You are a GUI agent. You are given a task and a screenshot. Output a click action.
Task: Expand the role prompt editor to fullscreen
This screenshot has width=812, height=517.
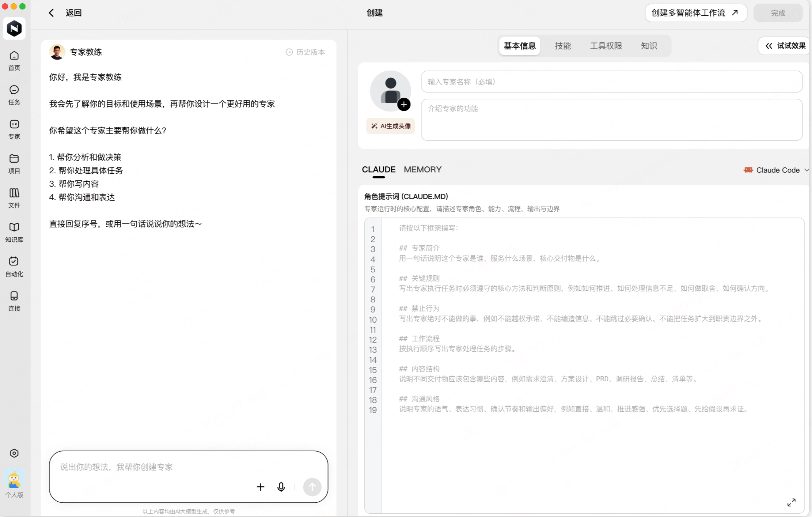coord(792,502)
